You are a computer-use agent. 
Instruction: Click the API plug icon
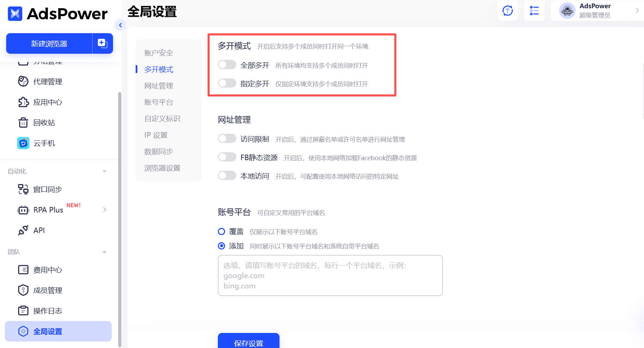tap(23, 230)
